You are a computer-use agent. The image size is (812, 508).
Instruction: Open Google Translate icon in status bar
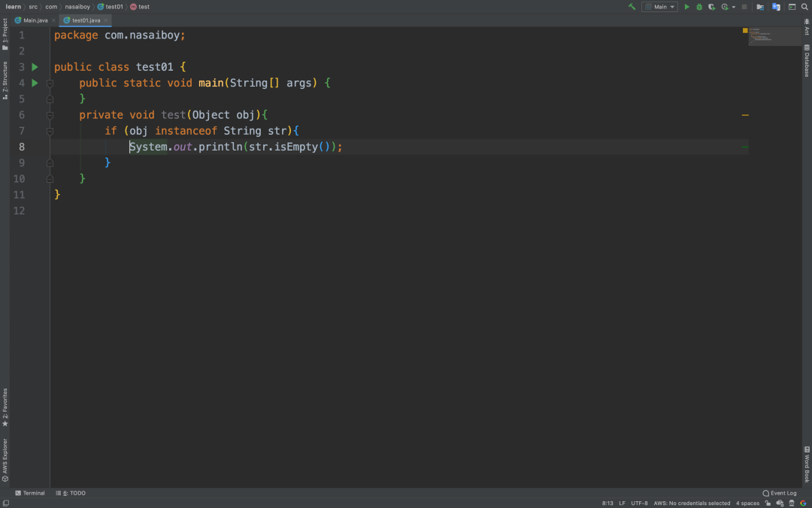coord(803,503)
